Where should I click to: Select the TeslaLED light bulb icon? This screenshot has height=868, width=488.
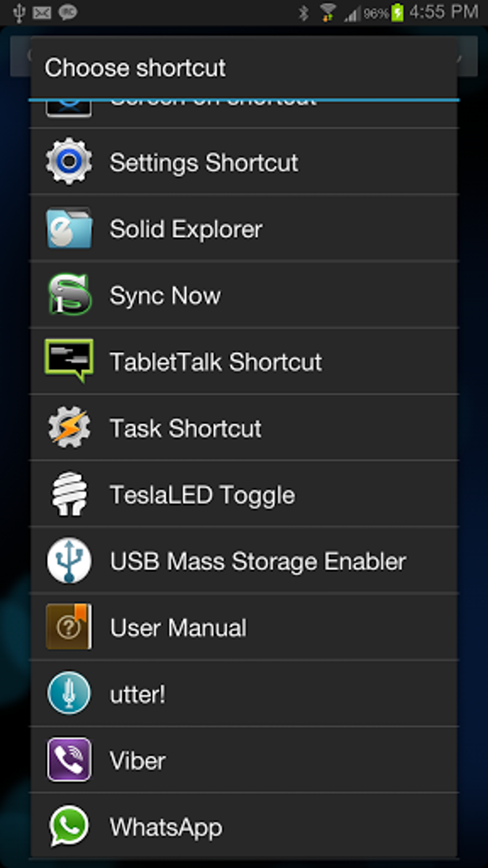click(x=69, y=494)
